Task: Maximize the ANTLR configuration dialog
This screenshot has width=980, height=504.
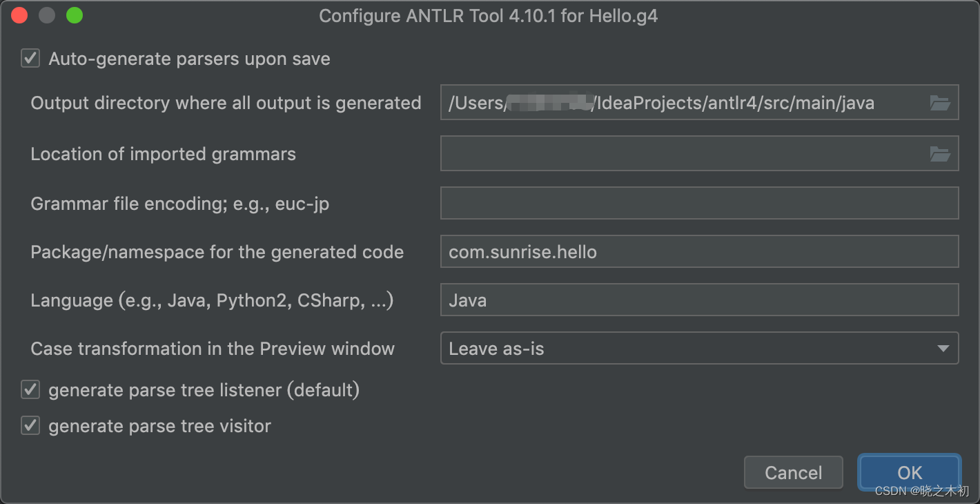Action: (x=75, y=15)
